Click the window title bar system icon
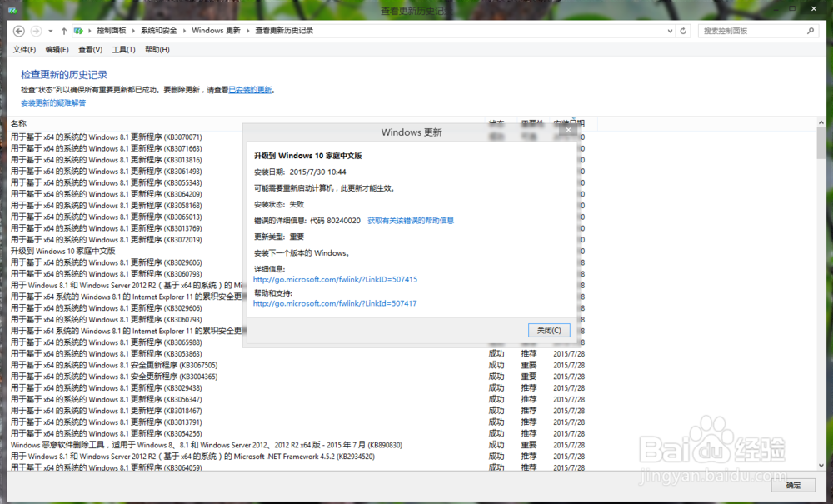833x504 pixels. tap(12, 10)
